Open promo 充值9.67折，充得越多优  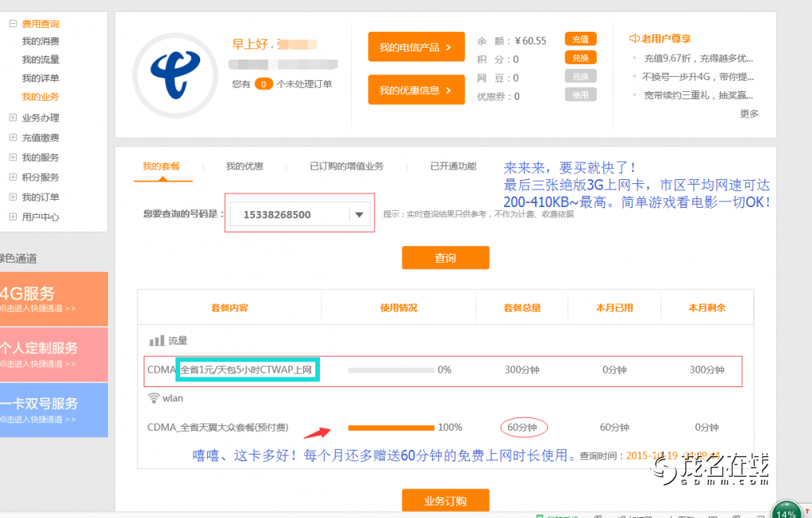pyautogui.click(x=698, y=58)
